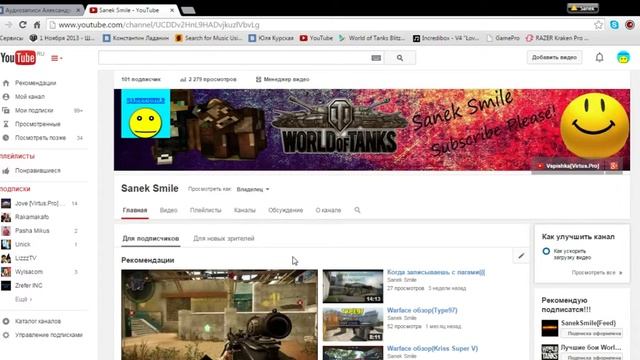Switch to the Обсуждение channel tab
The image size is (640, 360).
(285, 210)
